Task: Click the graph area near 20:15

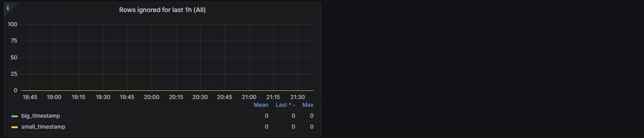Action: [x=177, y=58]
